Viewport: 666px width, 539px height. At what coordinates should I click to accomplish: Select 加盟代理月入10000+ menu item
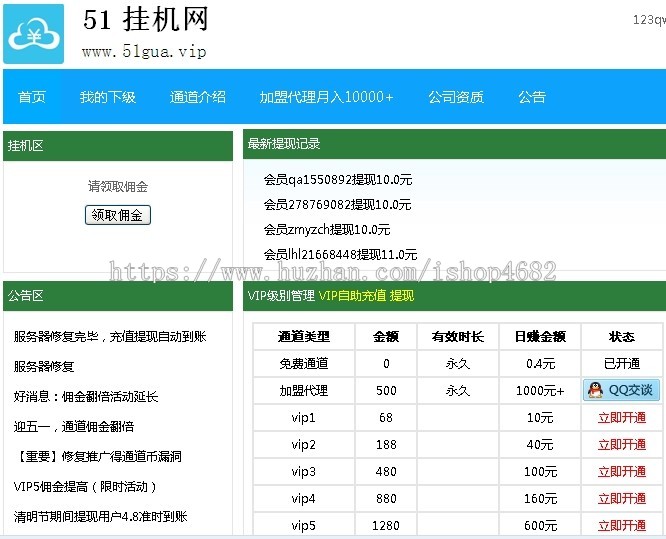click(x=326, y=97)
